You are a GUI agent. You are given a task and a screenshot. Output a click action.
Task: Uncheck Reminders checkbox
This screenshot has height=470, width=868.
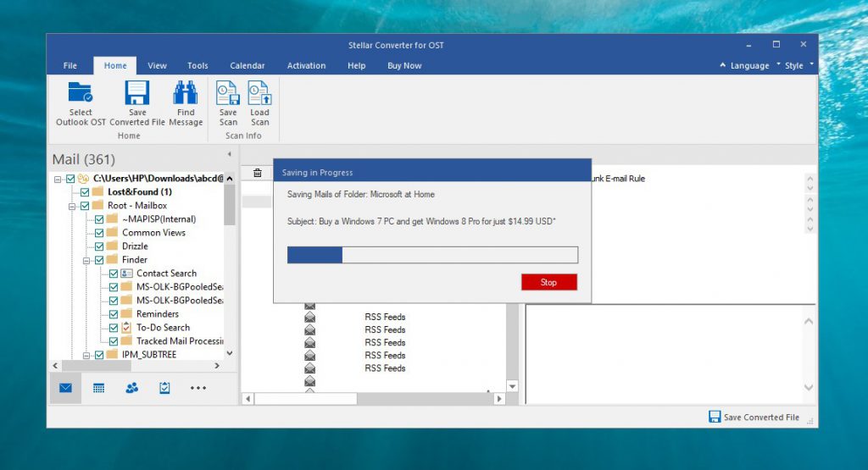click(114, 314)
